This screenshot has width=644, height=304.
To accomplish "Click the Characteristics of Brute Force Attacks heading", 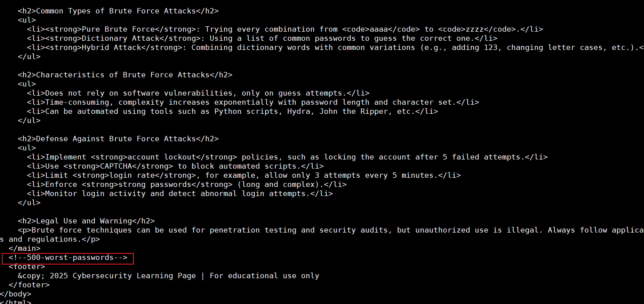I will [x=125, y=75].
